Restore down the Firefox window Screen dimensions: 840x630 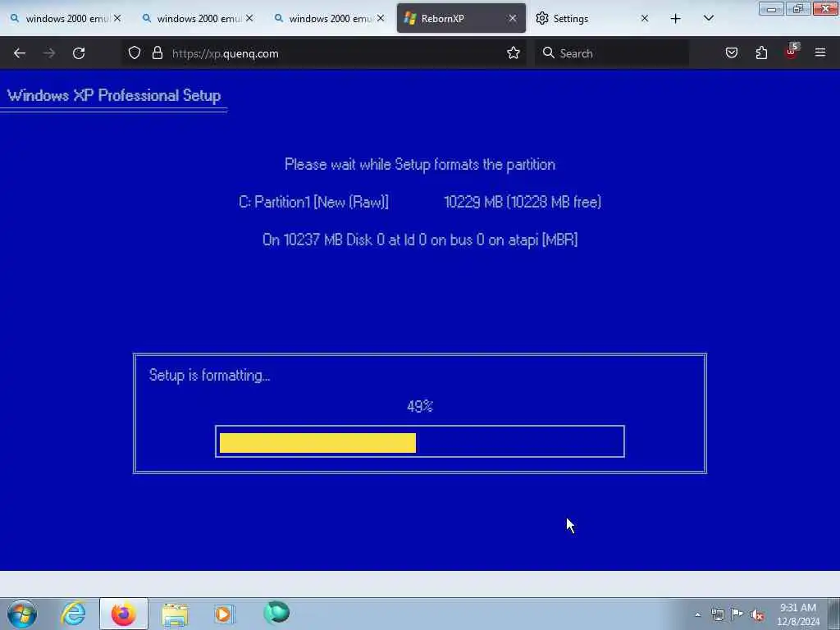798,8
